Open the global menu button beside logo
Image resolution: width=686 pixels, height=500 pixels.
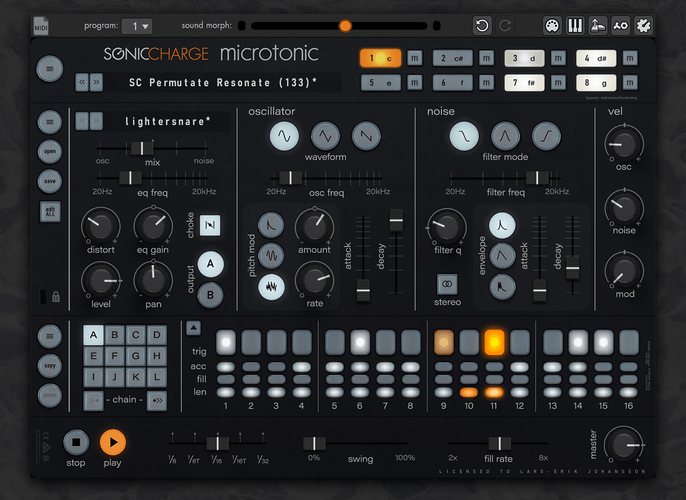(x=50, y=69)
